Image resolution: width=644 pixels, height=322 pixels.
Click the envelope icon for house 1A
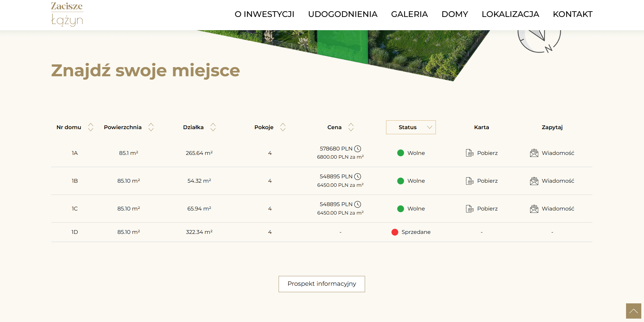point(534,153)
